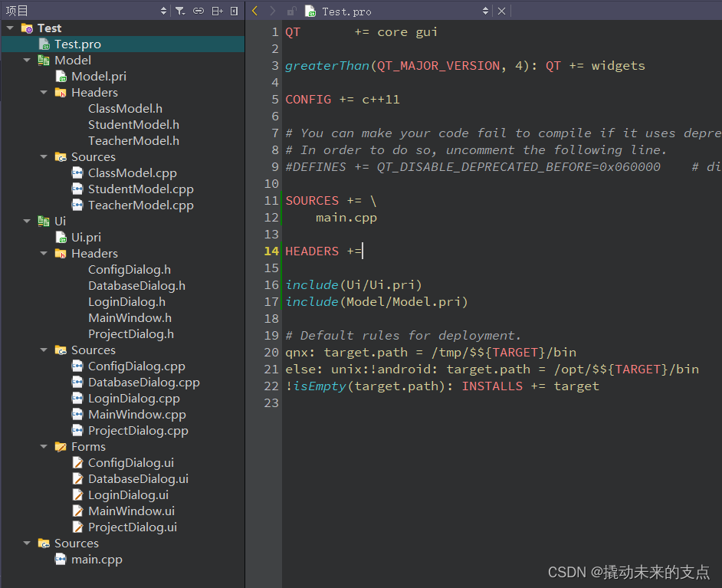Select StudentModel.h in the project tree
The width and height of the screenshot is (722, 588).
[x=133, y=124]
